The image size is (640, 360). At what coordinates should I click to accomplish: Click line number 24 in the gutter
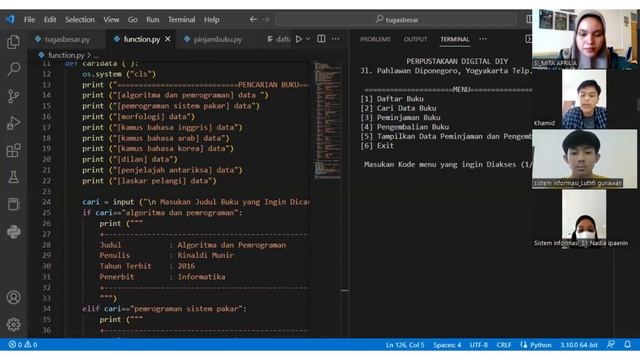pos(47,202)
